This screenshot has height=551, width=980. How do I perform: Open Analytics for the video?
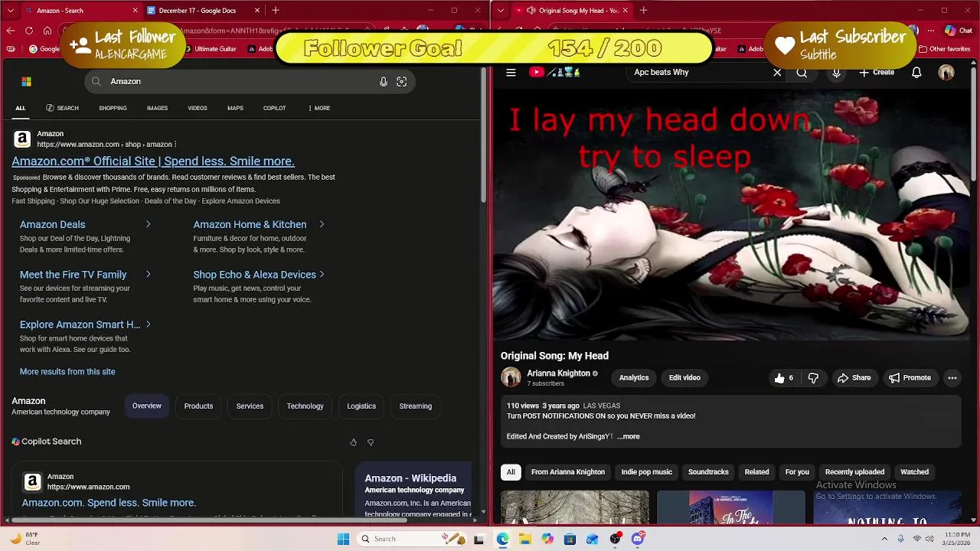coord(634,378)
